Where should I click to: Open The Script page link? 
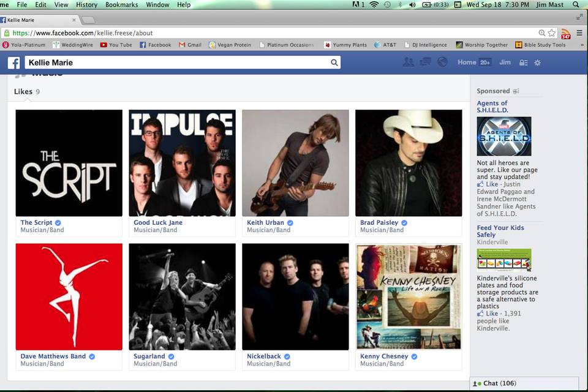click(36, 222)
